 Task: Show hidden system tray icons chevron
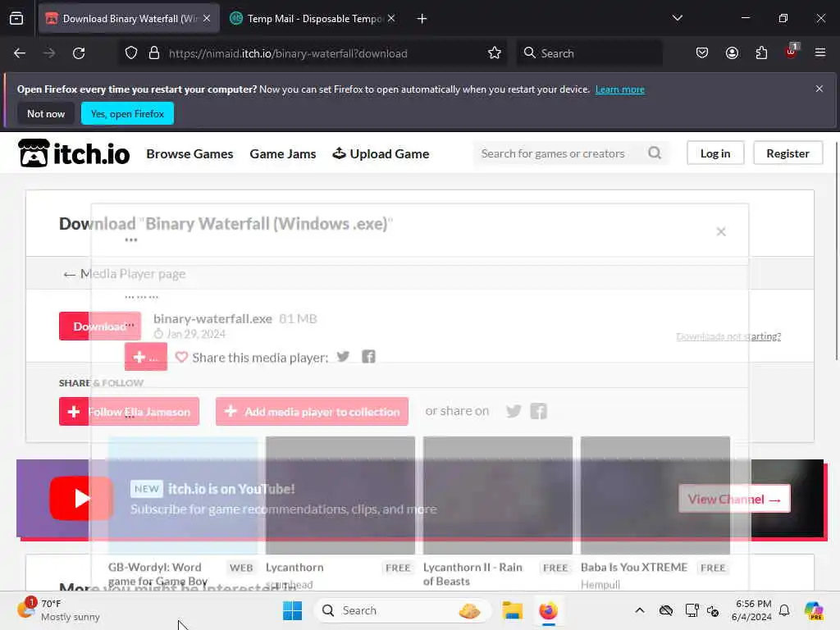(640, 610)
